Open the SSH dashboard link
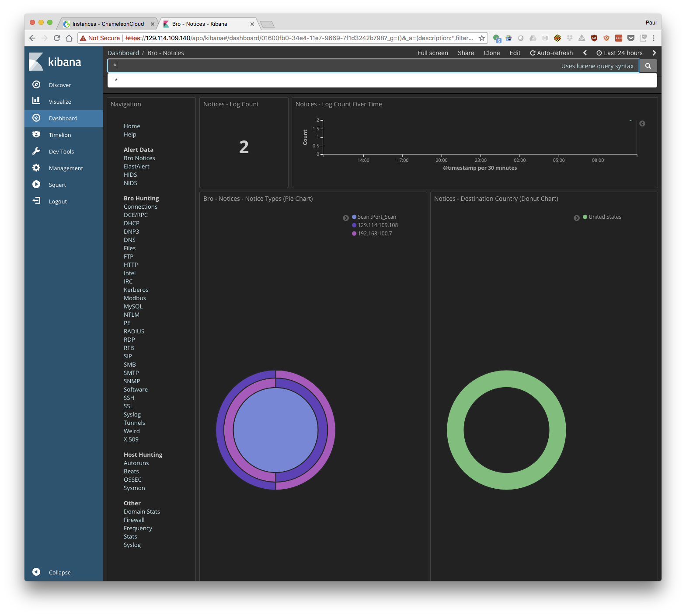This screenshot has width=686, height=616. pos(129,398)
